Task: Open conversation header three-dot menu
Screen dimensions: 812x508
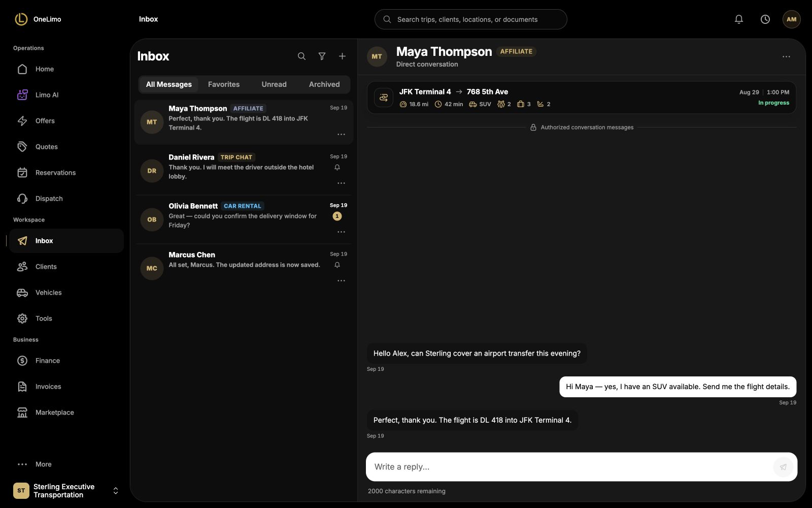Action: pos(786,57)
